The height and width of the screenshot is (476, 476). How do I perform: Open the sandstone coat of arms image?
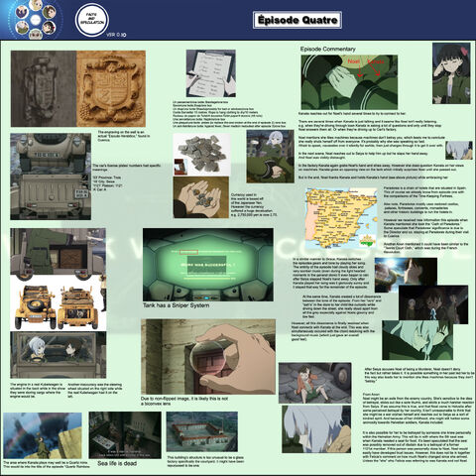point(111,88)
